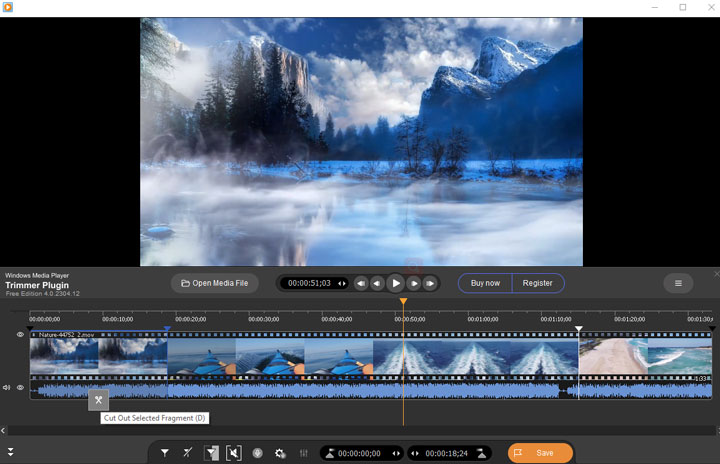Play the video

point(396,283)
